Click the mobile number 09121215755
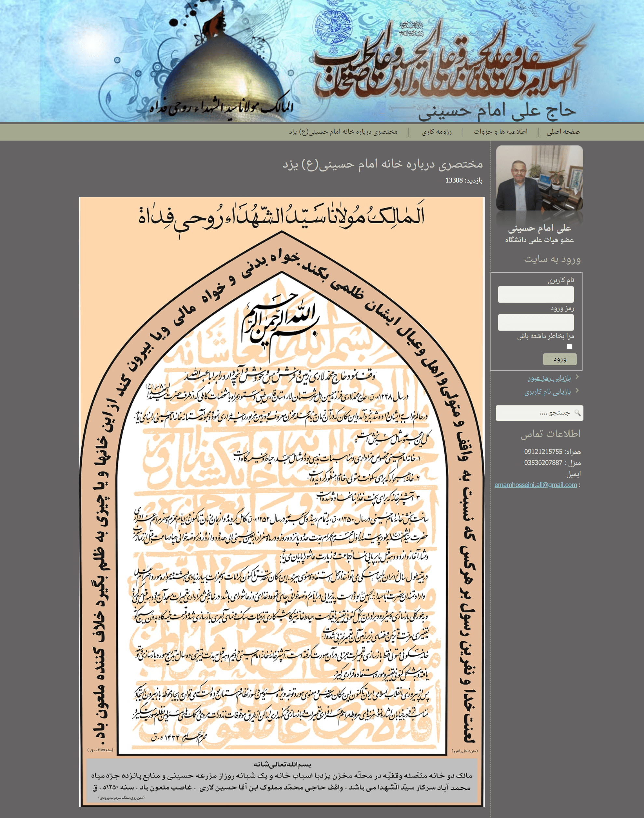The image size is (644, 818). point(543,452)
